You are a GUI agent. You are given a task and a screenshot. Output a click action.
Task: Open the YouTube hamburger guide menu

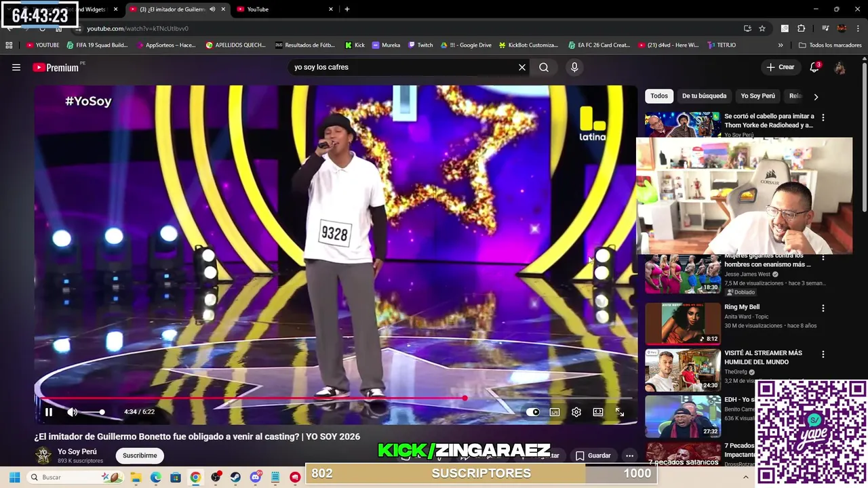(x=16, y=67)
